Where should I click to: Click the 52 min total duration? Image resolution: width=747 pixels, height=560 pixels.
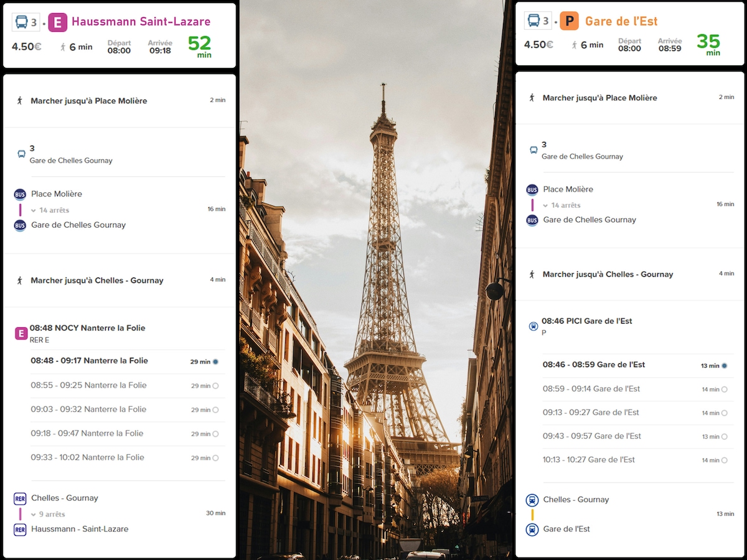point(200,46)
